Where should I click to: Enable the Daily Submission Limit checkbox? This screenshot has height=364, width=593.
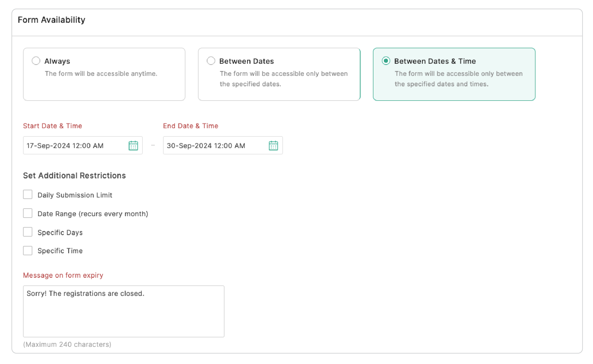pos(28,195)
